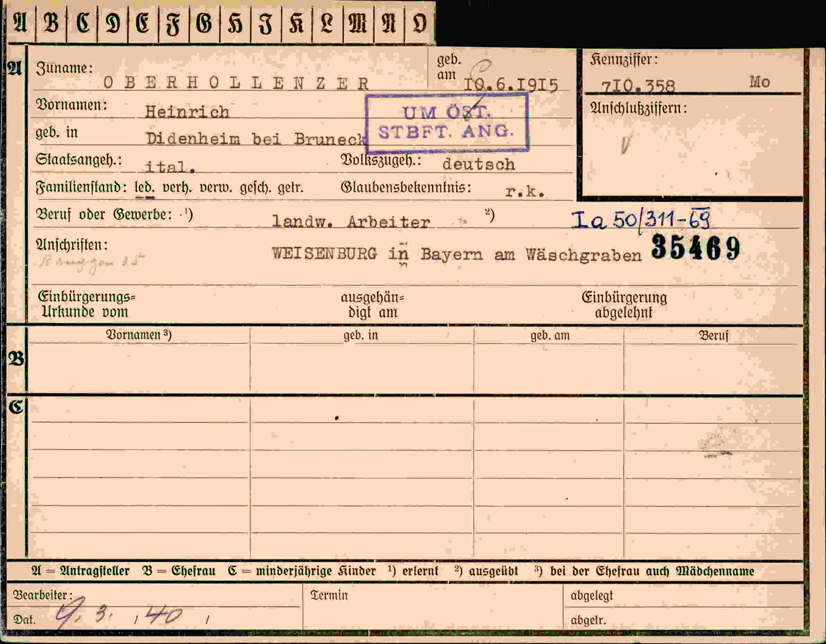
Task: Click the section B marker letter
Action: pos(17,359)
